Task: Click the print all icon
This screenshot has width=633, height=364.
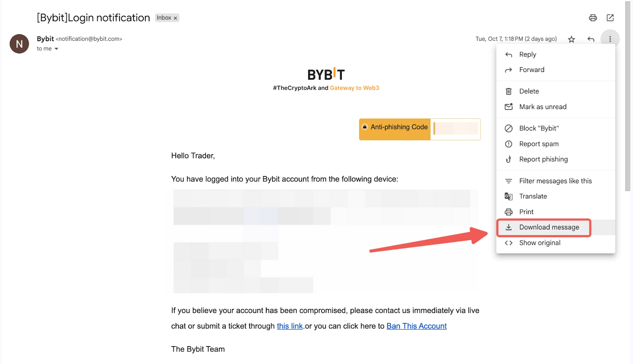Action: coord(593,18)
